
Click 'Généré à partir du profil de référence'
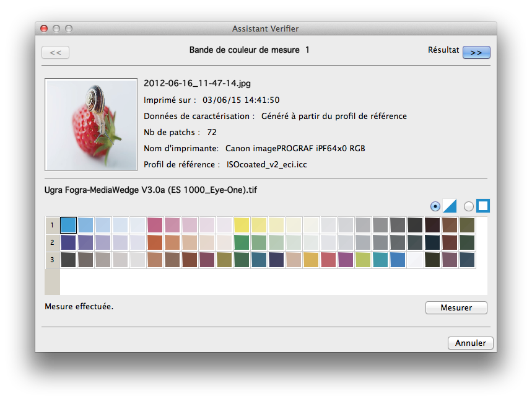tap(334, 116)
